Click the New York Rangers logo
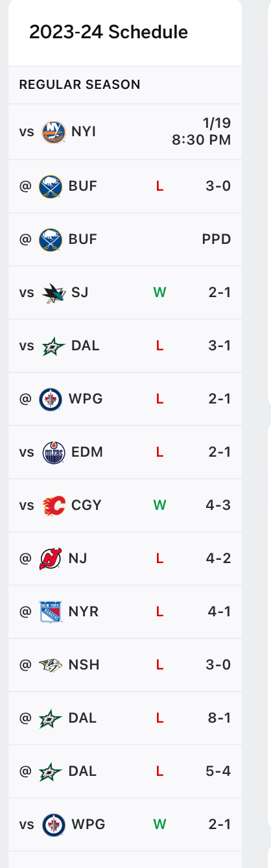 pyautogui.click(x=51, y=611)
